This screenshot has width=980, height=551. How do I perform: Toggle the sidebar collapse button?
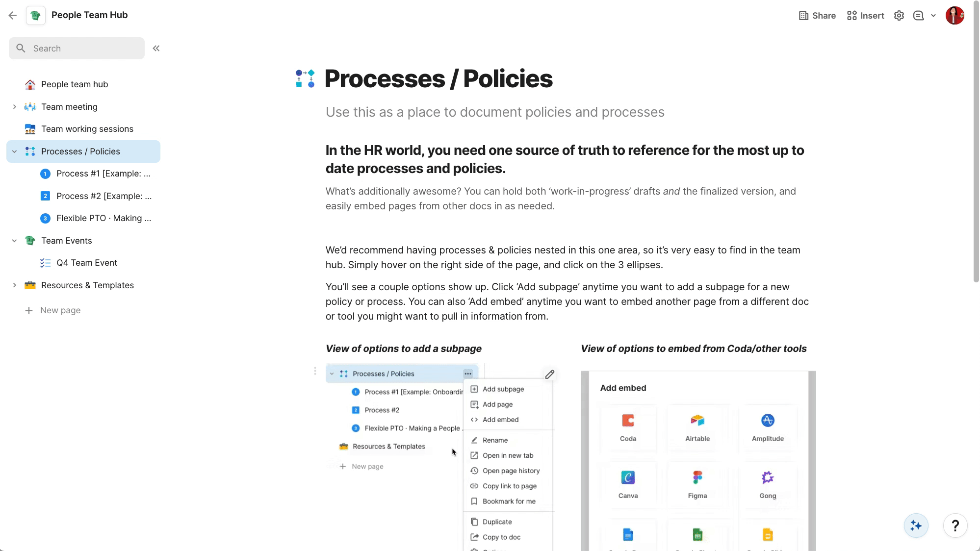point(155,49)
